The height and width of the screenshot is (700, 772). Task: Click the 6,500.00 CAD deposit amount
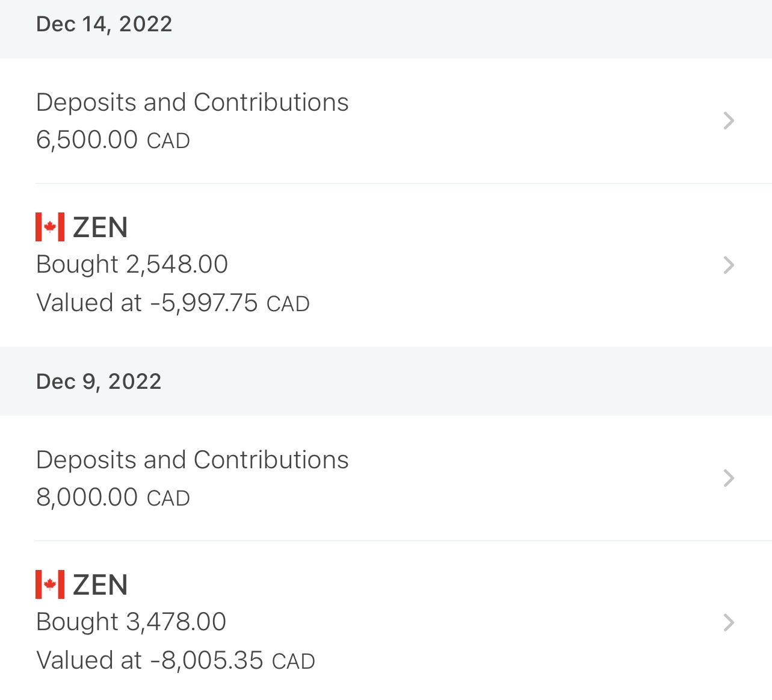click(113, 140)
